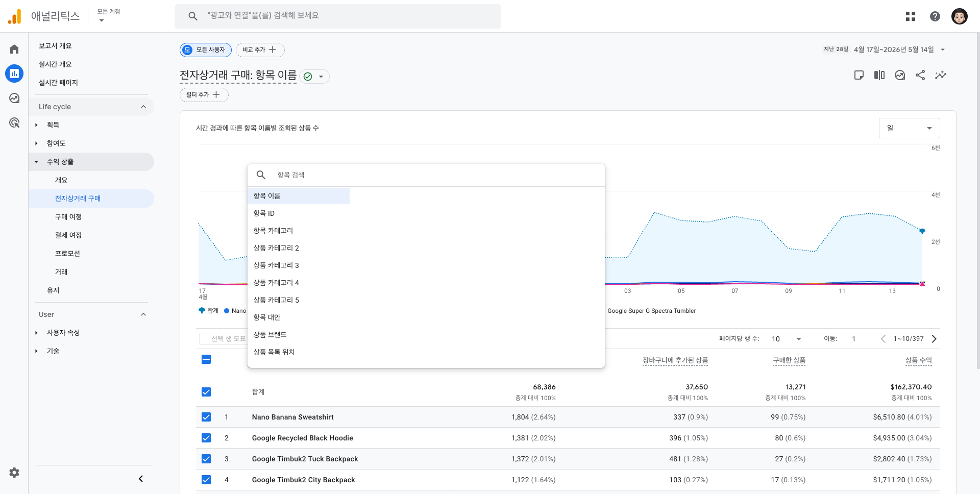Click the sparkline trend insights icon
The width and height of the screenshot is (980, 494).
pyautogui.click(x=941, y=75)
